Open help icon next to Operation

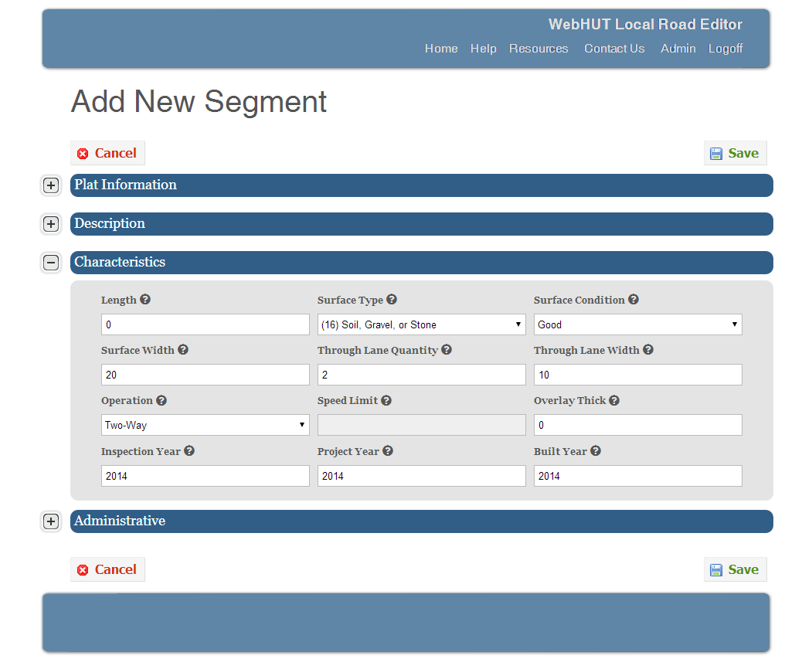pos(161,400)
